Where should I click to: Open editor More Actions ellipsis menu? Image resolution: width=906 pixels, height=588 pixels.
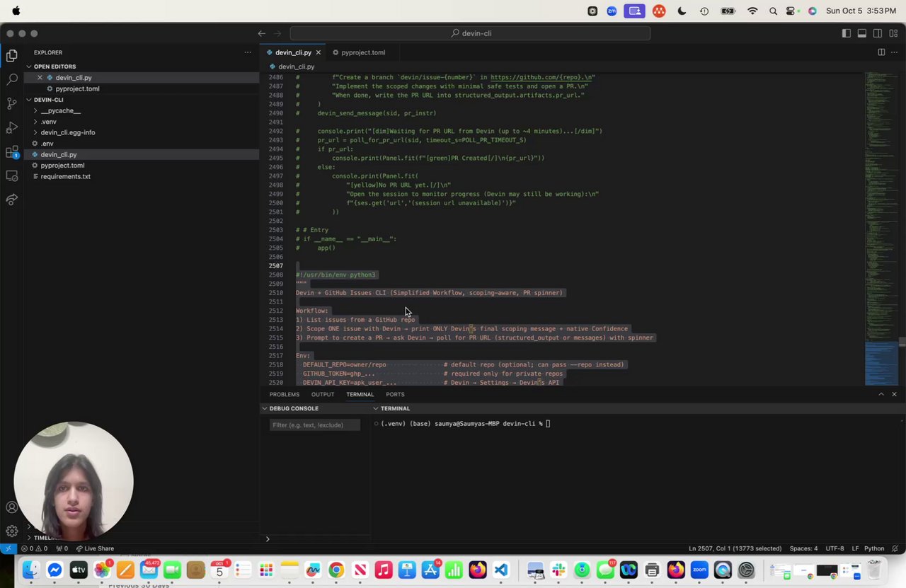click(895, 52)
